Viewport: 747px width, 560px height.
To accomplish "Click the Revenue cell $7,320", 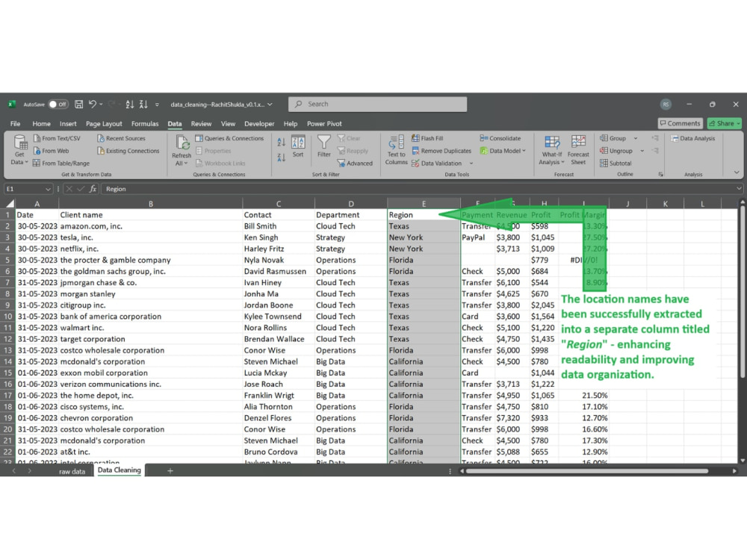I will pyautogui.click(x=512, y=418).
